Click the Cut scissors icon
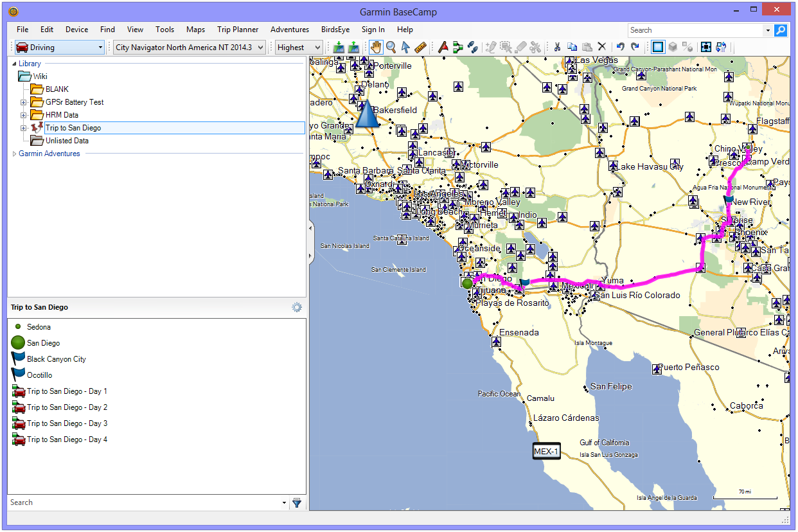 point(557,47)
